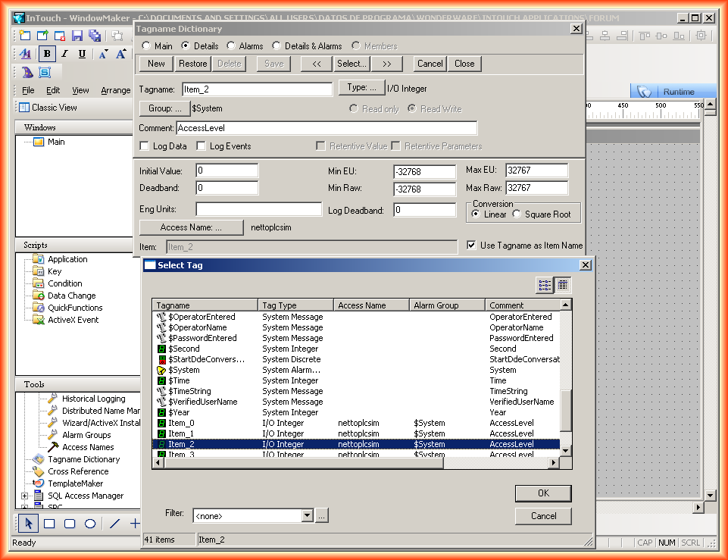Image resolution: width=728 pixels, height=560 pixels.
Task: Uncheck Use Tagname as Item Name
Action: pos(472,246)
